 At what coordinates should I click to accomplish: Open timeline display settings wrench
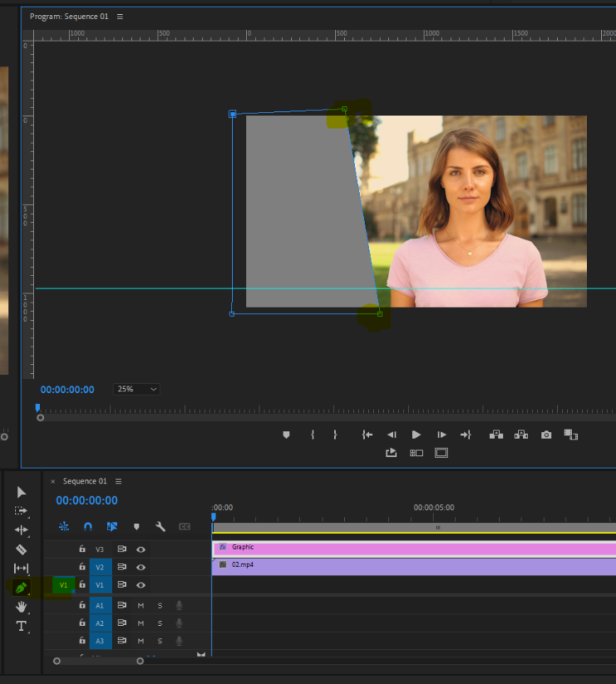(160, 526)
